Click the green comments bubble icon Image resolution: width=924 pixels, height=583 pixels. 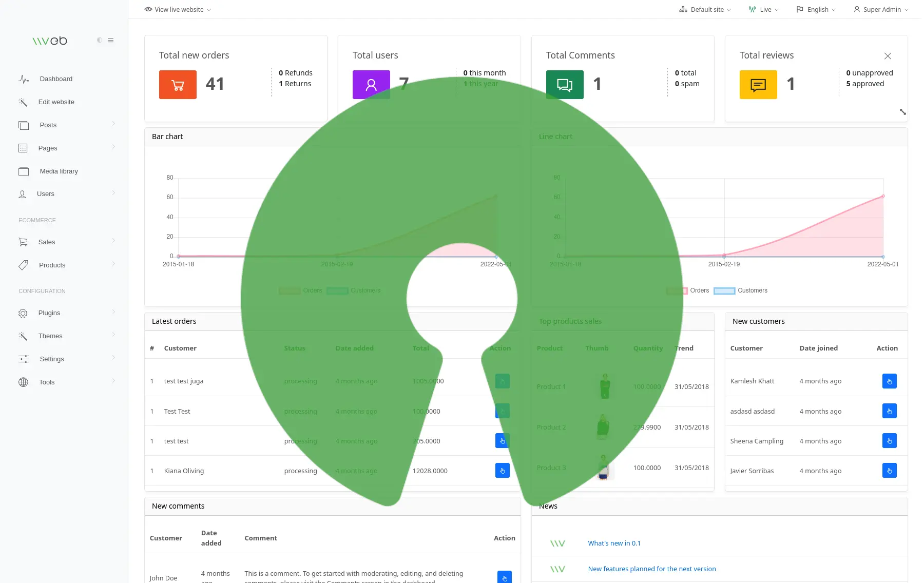tap(565, 84)
